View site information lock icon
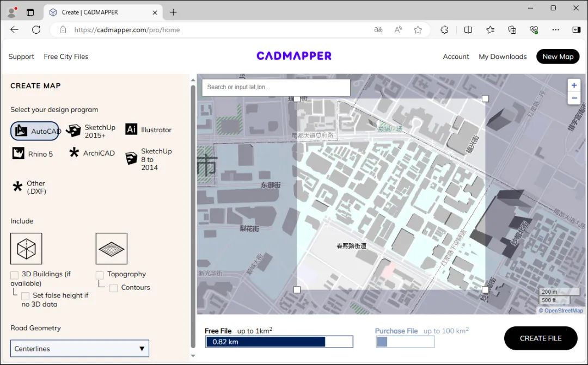 click(x=63, y=29)
